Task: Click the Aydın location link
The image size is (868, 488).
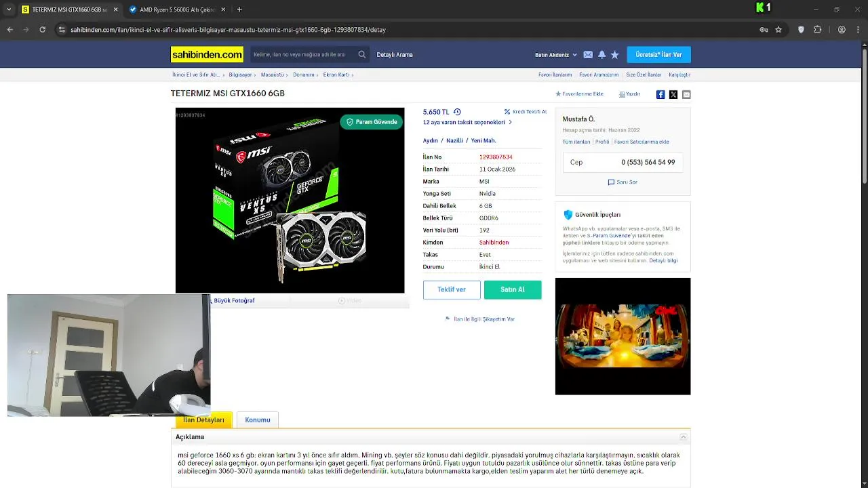Action: pyautogui.click(x=431, y=141)
